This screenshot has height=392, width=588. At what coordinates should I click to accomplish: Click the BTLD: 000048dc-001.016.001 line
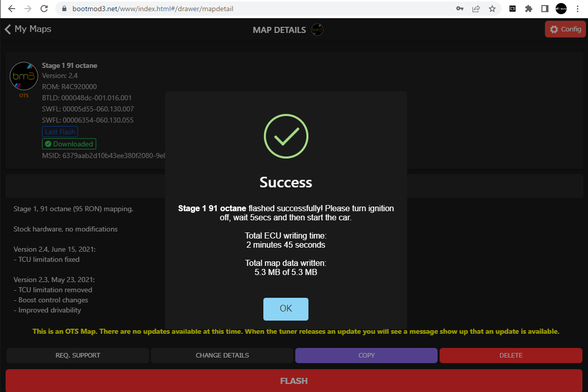[87, 98]
